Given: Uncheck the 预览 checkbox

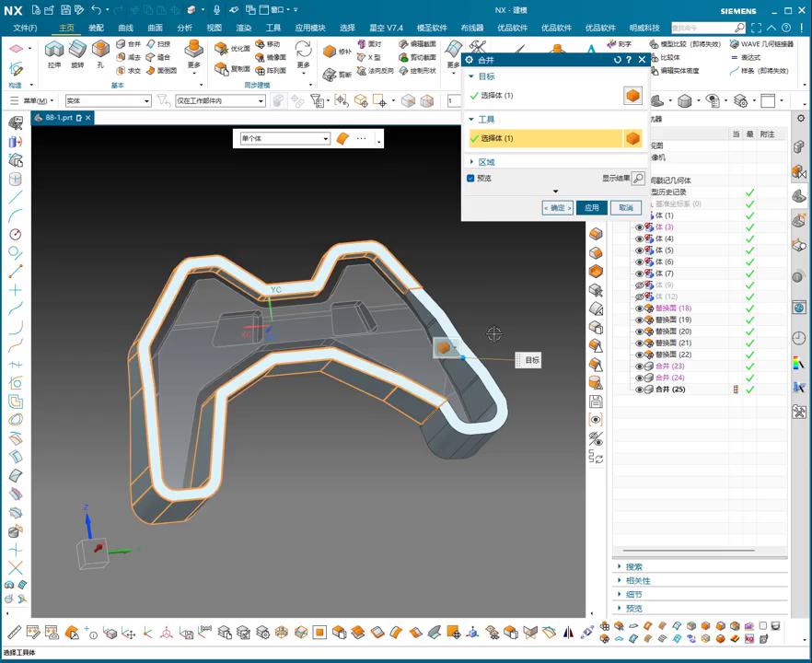Looking at the screenshot, I should [470, 179].
